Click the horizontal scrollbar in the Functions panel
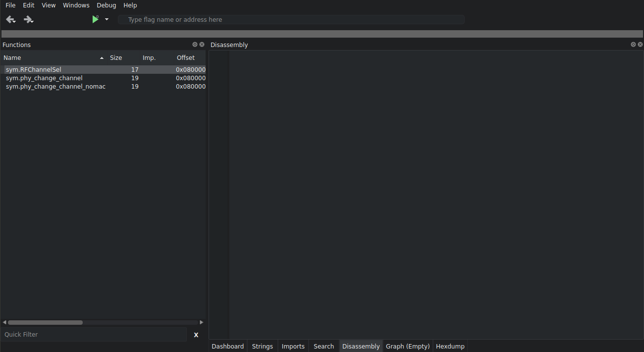Viewport: 644px width, 352px height. (45, 322)
